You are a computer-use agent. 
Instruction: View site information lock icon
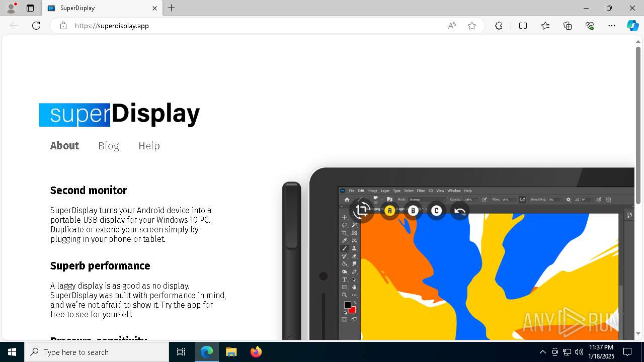[x=63, y=26]
